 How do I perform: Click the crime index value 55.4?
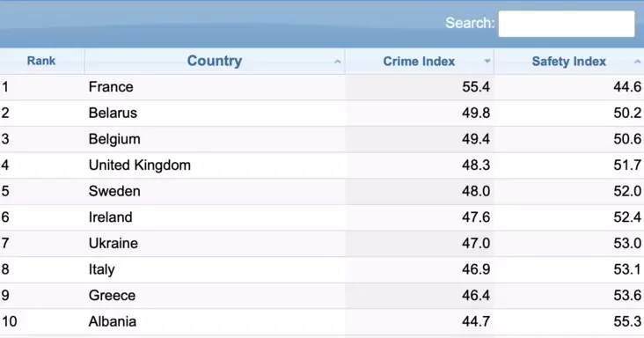point(476,86)
